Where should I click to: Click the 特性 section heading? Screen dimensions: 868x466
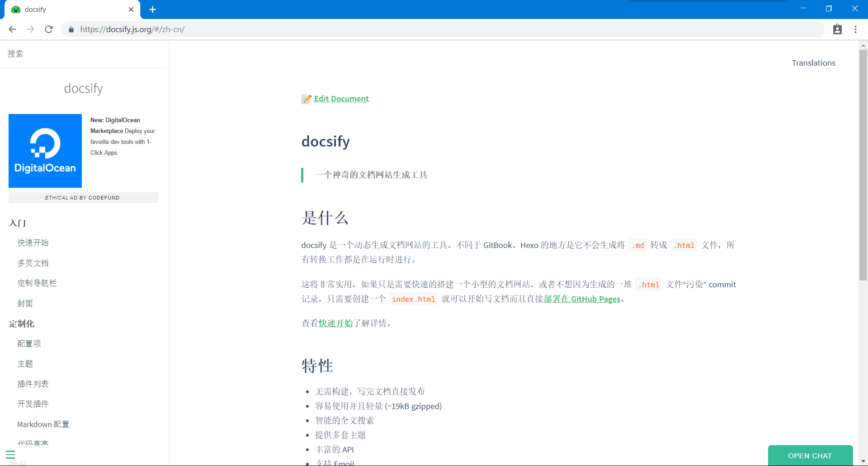coord(317,366)
